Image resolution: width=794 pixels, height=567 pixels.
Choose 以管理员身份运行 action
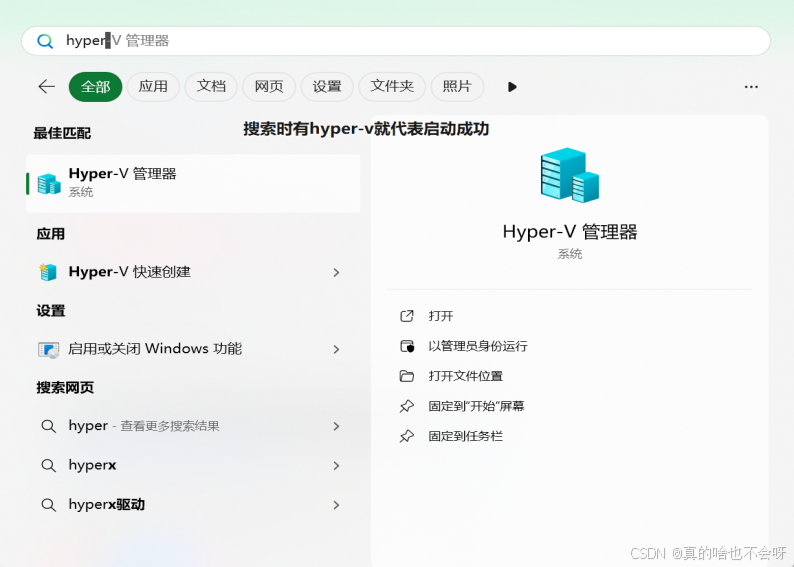478,346
